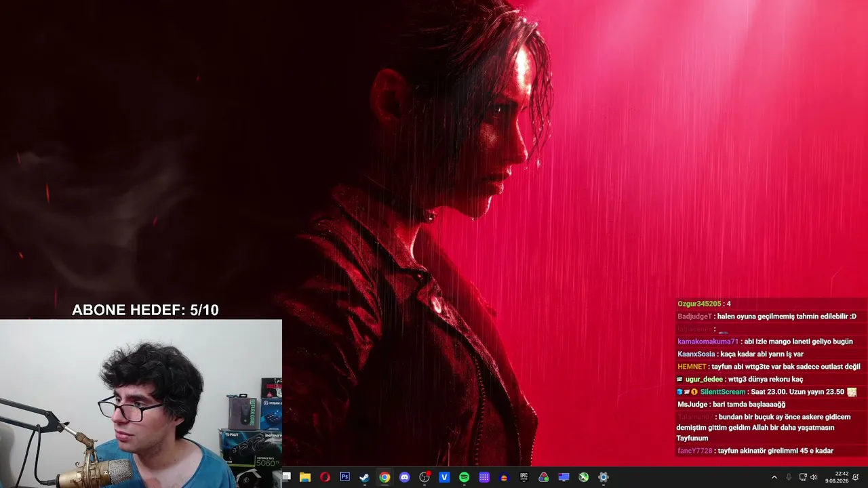The width and height of the screenshot is (868, 488).
Task: Click the blue monitor app taskbar icon
Action: click(564, 477)
